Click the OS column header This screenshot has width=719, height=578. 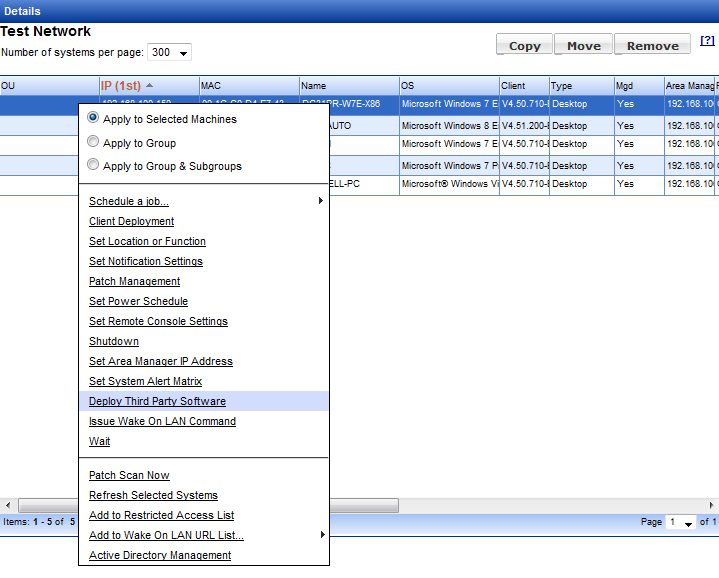(x=448, y=86)
